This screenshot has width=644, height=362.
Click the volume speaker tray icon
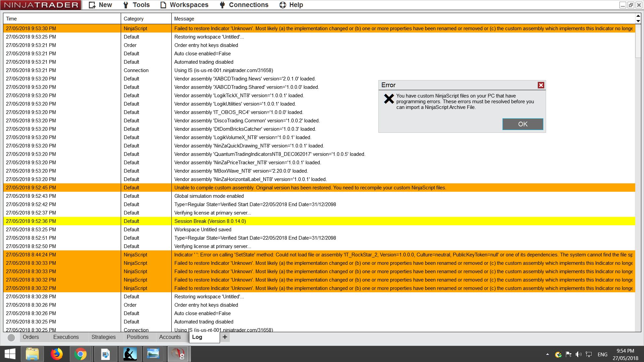[578, 354]
